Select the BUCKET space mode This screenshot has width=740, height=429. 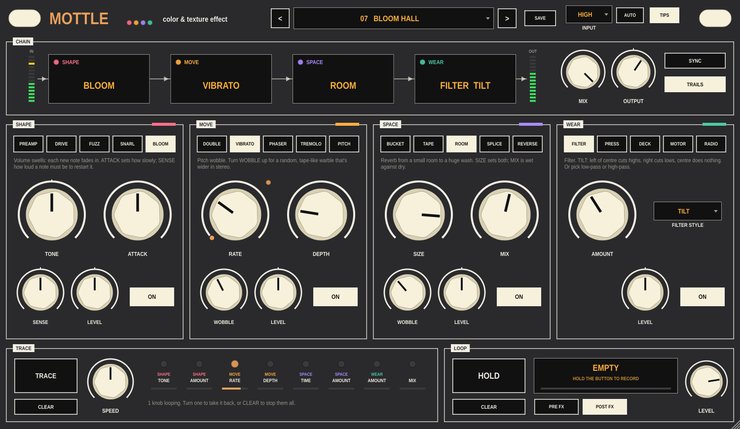(395, 144)
